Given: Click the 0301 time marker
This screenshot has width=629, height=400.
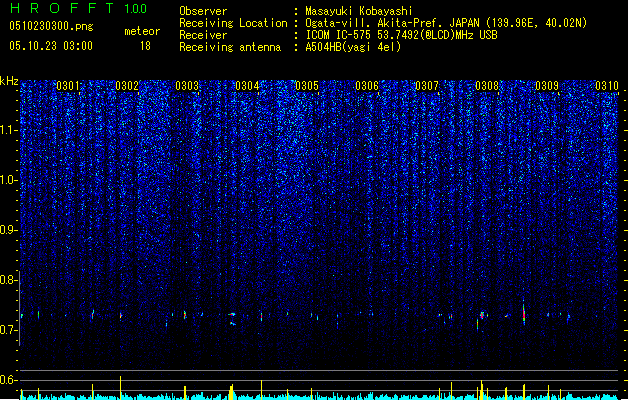Looking at the screenshot, I should coord(68,86).
